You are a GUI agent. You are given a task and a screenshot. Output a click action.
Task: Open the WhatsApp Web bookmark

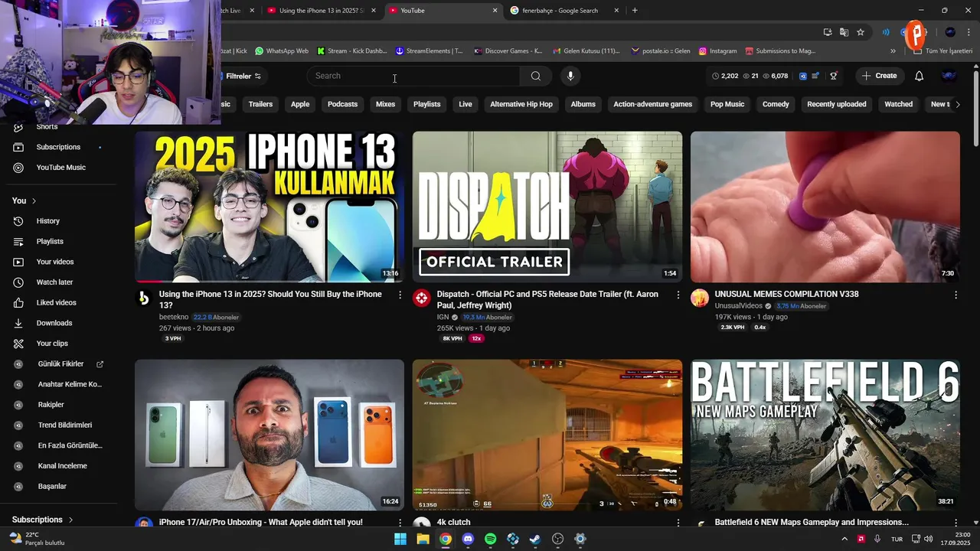(281, 51)
